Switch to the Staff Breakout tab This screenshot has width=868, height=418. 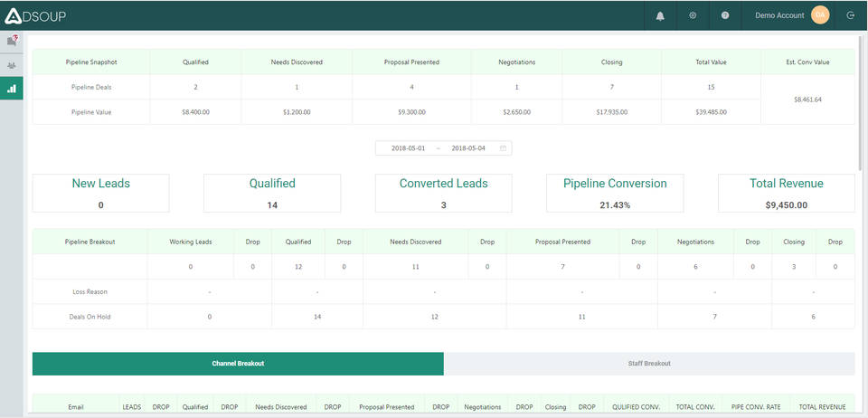649,364
